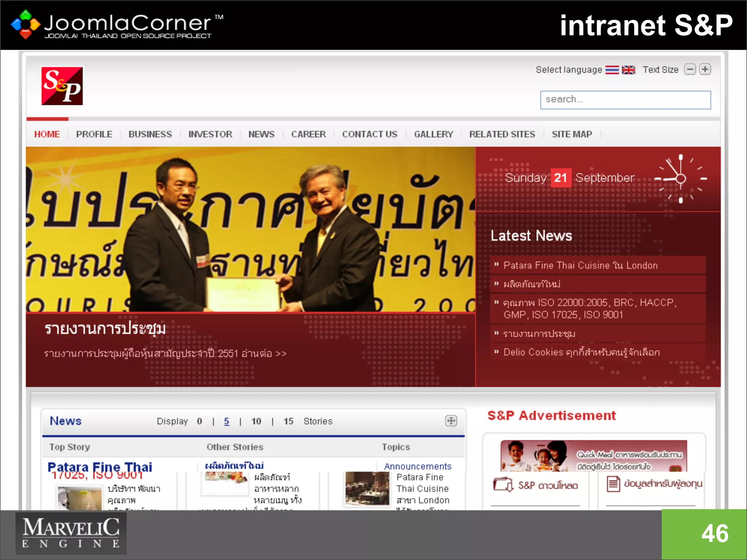This screenshot has height=560, width=747.
Task: Open the PROFILE menu item
Action: (x=94, y=134)
